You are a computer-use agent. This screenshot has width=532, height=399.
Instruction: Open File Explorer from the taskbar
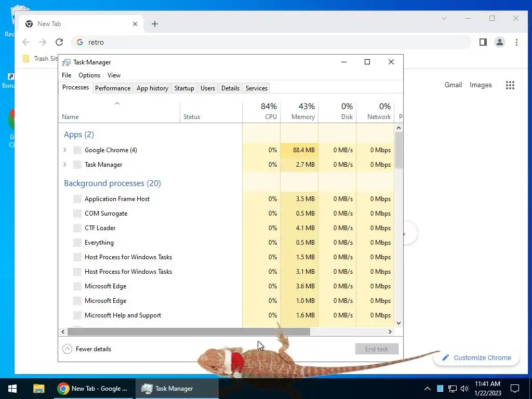(38, 389)
